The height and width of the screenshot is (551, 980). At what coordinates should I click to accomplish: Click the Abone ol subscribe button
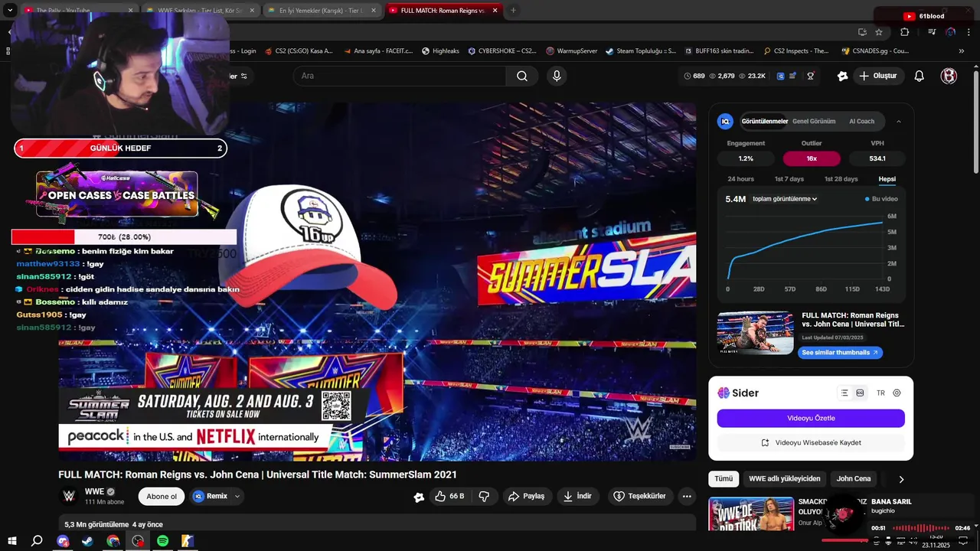coord(162,496)
